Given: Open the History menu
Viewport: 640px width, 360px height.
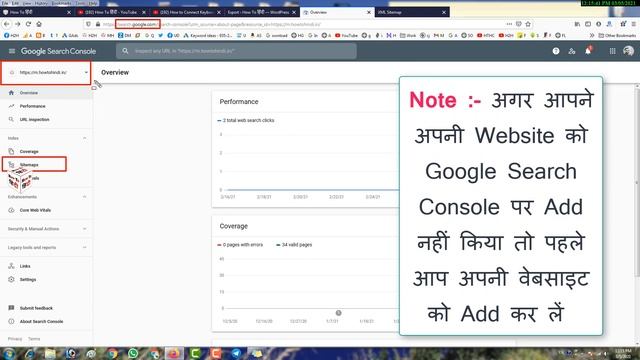Looking at the screenshot, I should pos(41,3).
